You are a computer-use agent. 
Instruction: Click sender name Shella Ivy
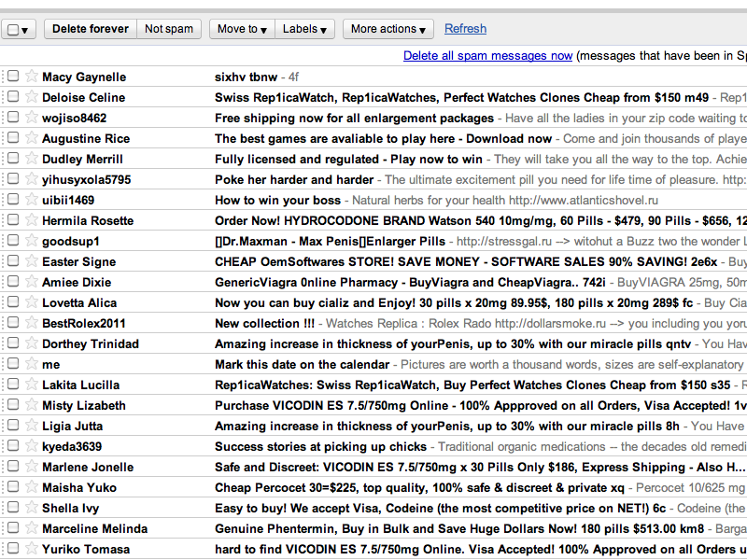pos(71,508)
